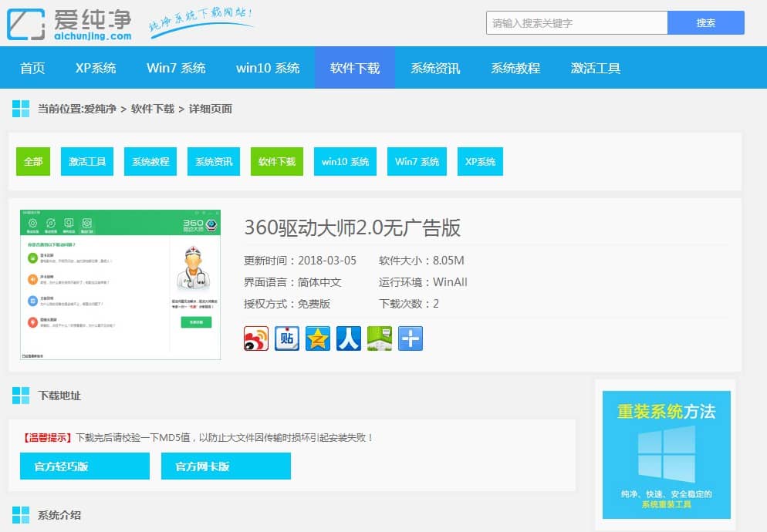Screen dimensions: 767x532
Task: Open 激活工具 in the navigation bar
Action: [595, 68]
